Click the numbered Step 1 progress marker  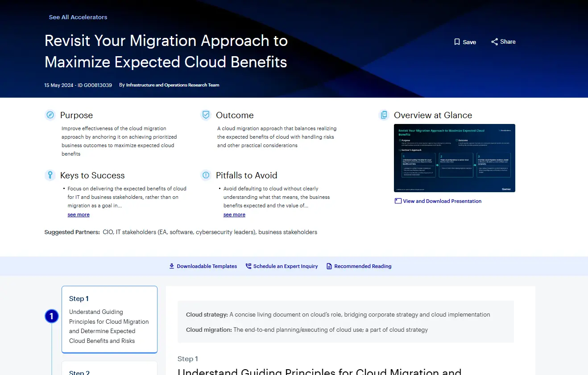(x=51, y=316)
